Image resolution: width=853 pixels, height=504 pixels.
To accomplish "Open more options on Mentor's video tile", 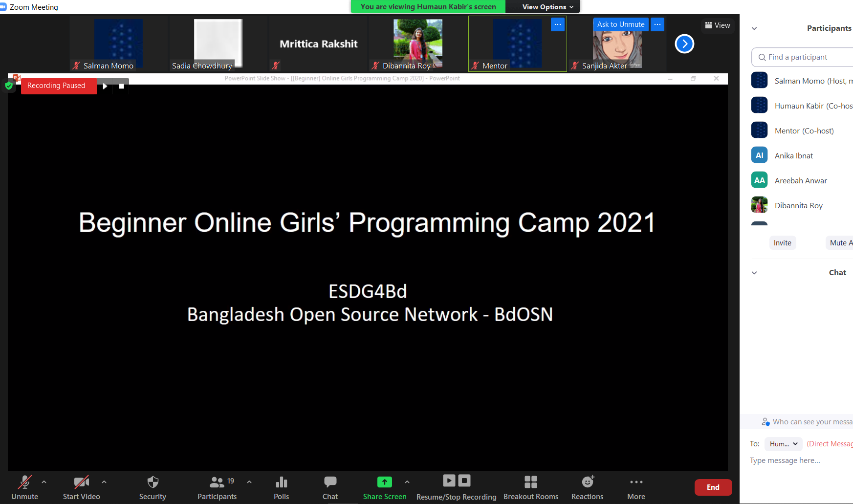I will point(557,24).
